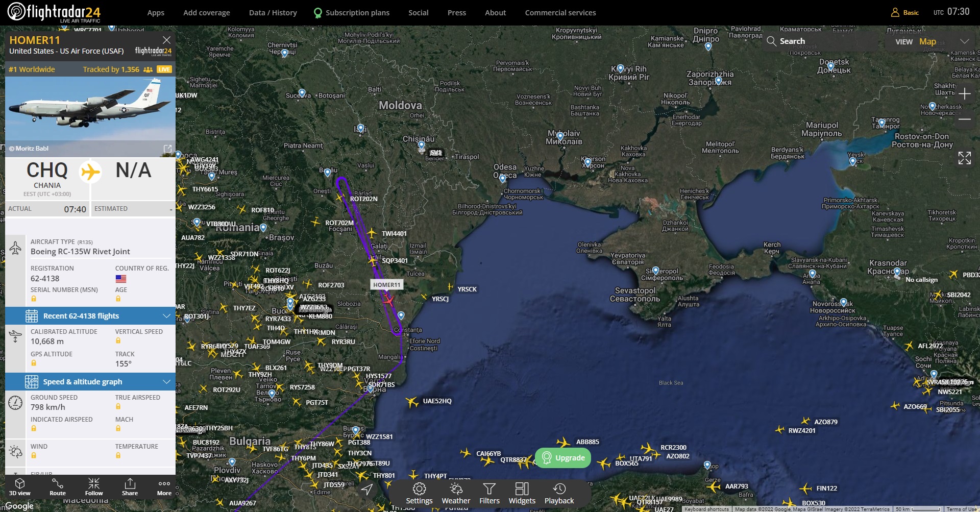Expand the VIEW Map dropdown

pos(964,41)
